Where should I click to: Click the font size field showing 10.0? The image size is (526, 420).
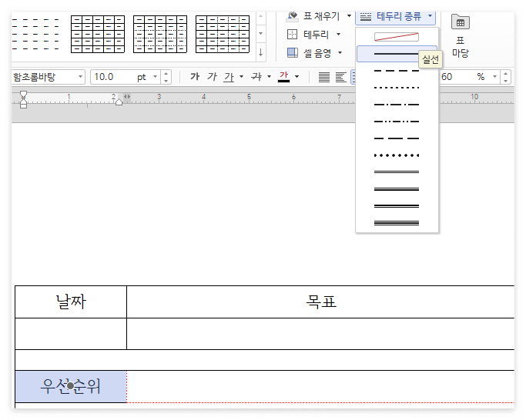pyautogui.click(x=112, y=77)
